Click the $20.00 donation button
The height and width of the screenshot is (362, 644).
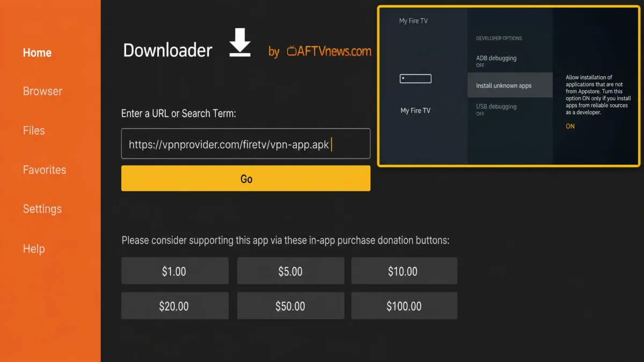174,306
